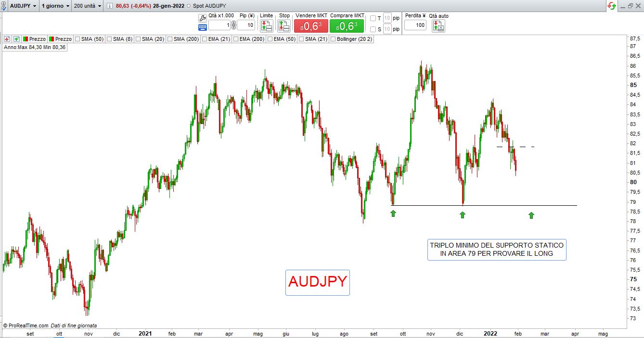
Task: Click the instrument info icon
Action: point(109,6)
